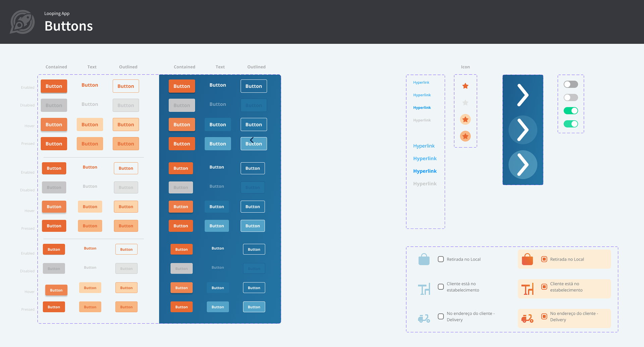Click the small gray disabled Hyperlink
644x347 pixels.
pos(422,120)
